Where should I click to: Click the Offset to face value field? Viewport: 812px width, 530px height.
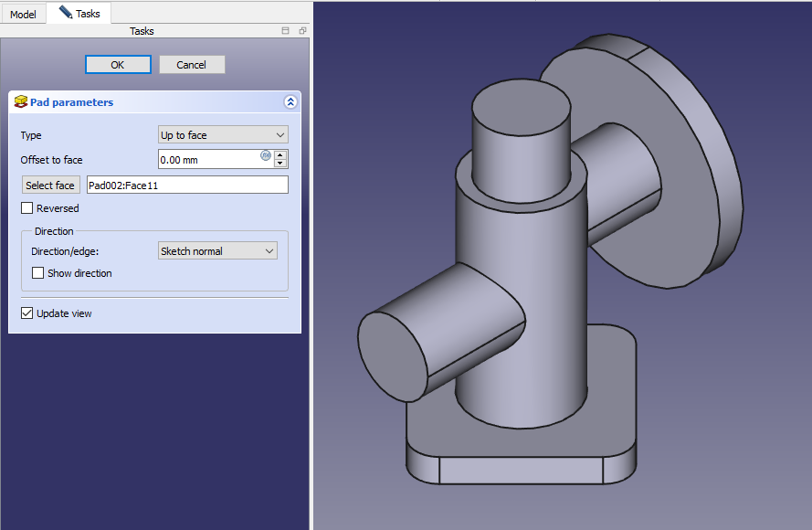pyautogui.click(x=208, y=160)
